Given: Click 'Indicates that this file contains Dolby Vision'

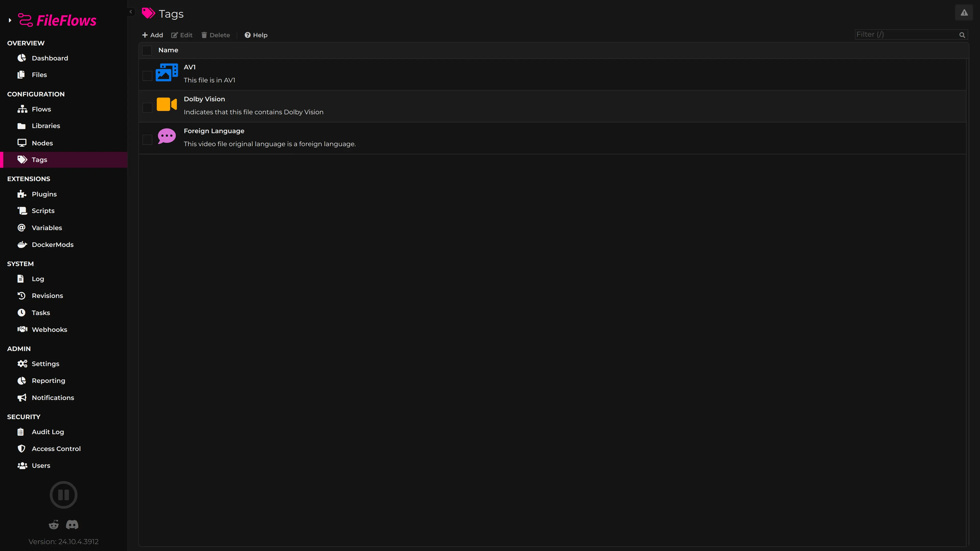Looking at the screenshot, I should [x=253, y=112].
